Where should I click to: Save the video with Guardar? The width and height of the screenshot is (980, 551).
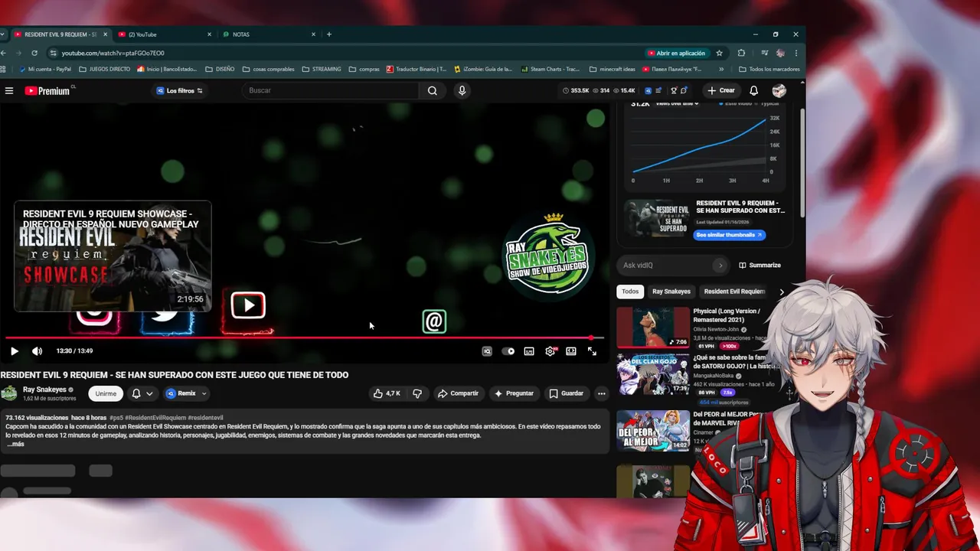[x=567, y=393]
